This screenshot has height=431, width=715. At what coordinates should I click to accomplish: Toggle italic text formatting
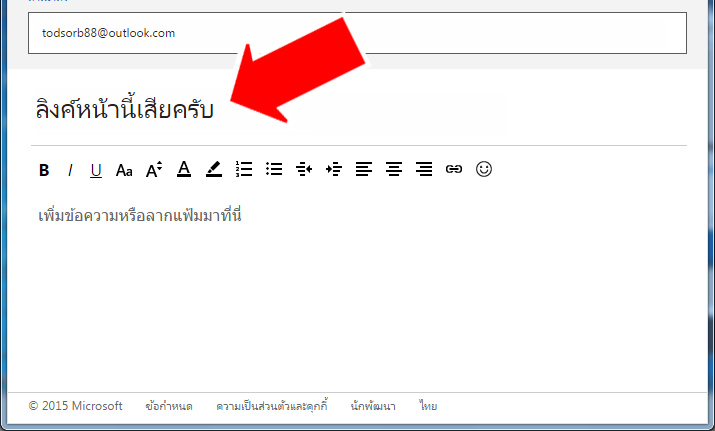70,170
